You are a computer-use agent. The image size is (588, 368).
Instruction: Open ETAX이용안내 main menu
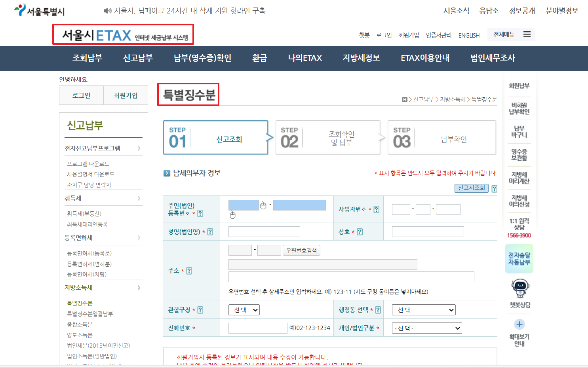pos(425,58)
